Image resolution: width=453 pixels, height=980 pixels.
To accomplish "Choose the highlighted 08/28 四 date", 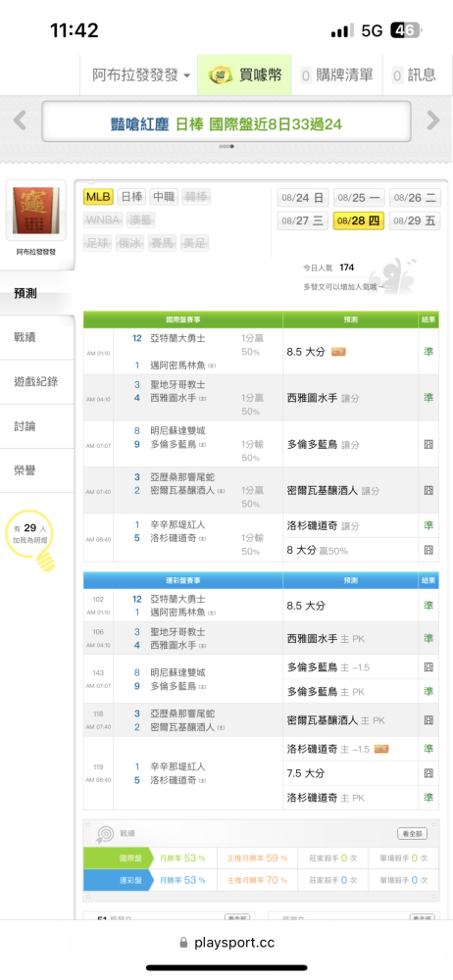I will coord(359,220).
